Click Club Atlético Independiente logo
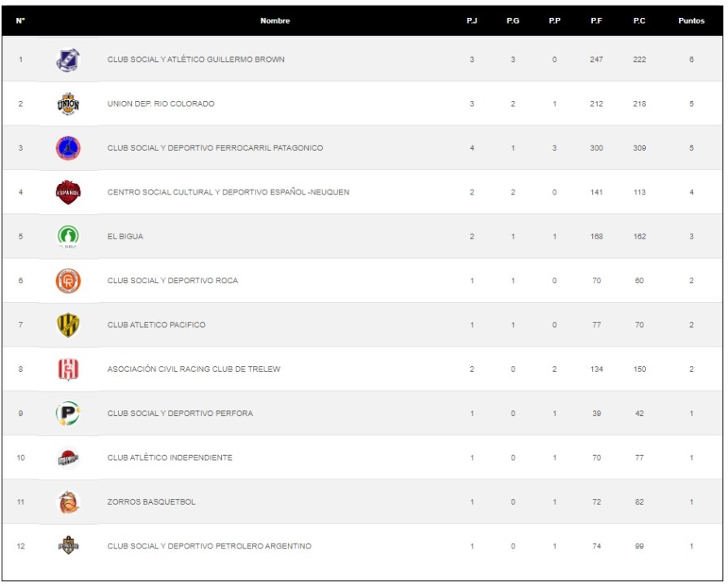The height and width of the screenshot is (586, 728). 68,458
